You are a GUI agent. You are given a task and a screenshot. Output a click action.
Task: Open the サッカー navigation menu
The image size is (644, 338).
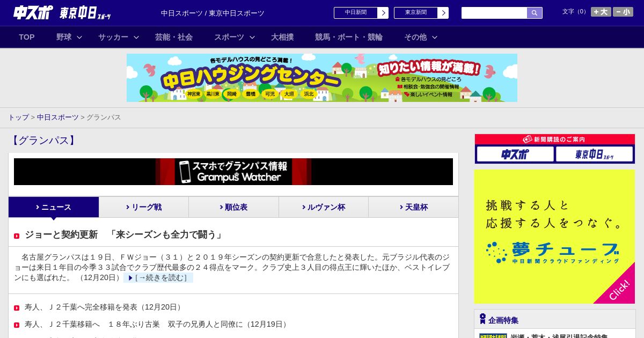click(x=113, y=37)
